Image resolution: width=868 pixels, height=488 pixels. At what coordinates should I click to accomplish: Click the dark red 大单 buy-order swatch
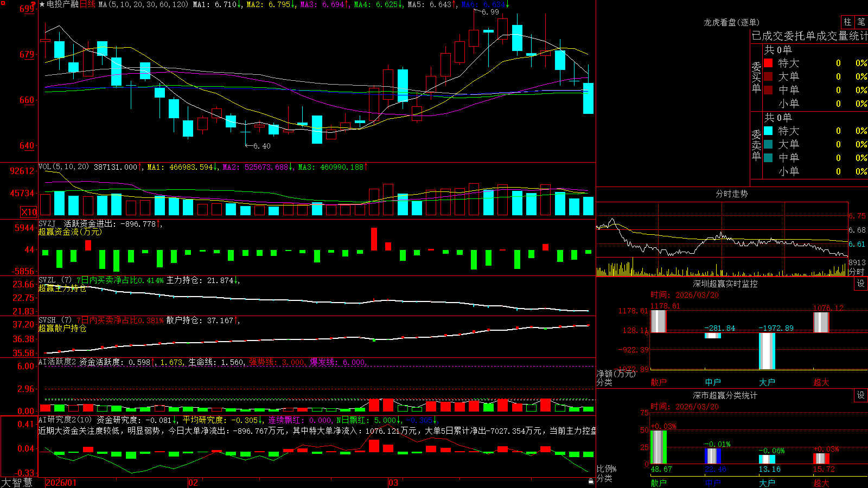click(x=768, y=76)
